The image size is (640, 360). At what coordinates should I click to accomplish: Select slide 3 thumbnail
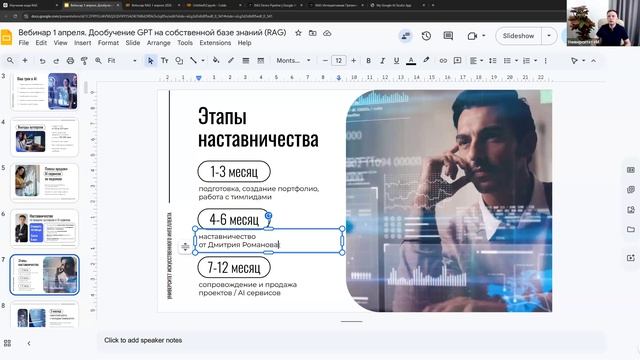tap(44, 91)
